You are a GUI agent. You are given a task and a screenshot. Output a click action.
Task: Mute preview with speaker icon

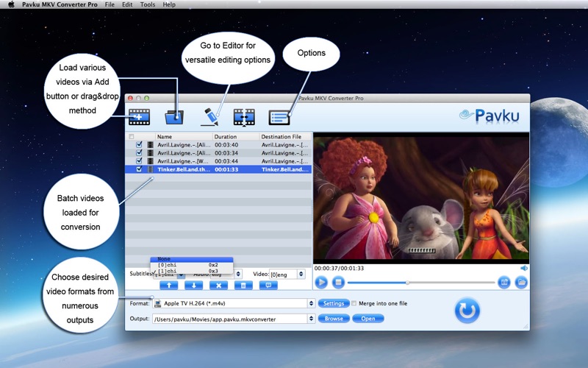coord(524,268)
